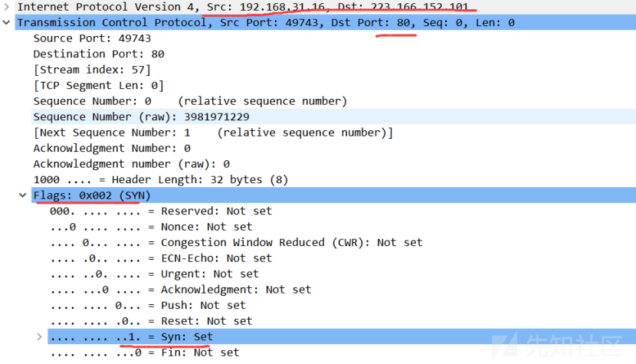Click the Nonce: Not set flag row
Image resolution: width=636 pixels, height=364 pixels.
pyautogui.click(x=151, y=227)
